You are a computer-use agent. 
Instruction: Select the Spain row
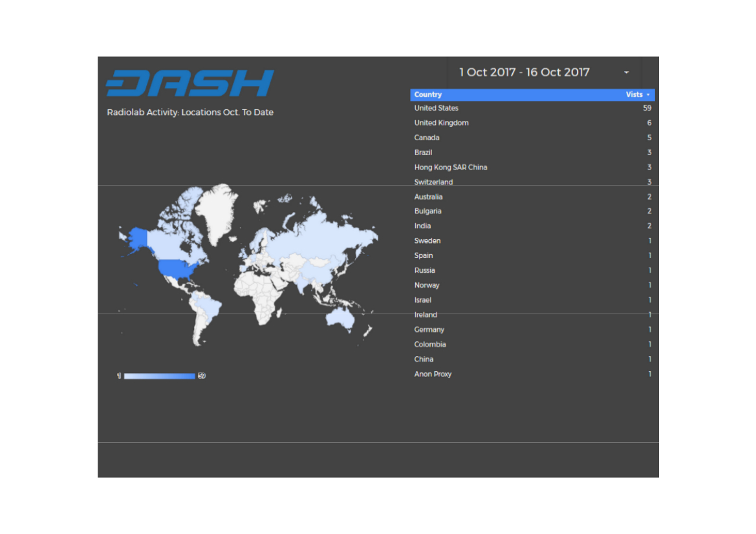click(532, 255)
